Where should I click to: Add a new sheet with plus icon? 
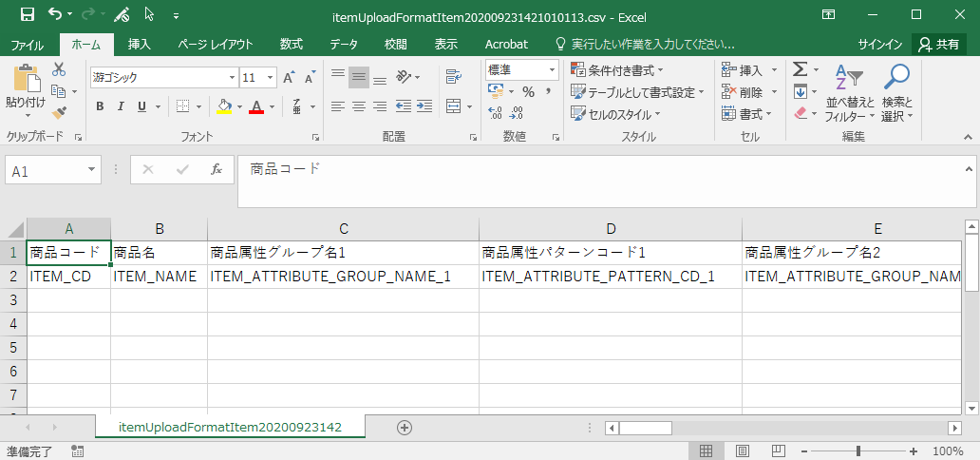[405, 428]
